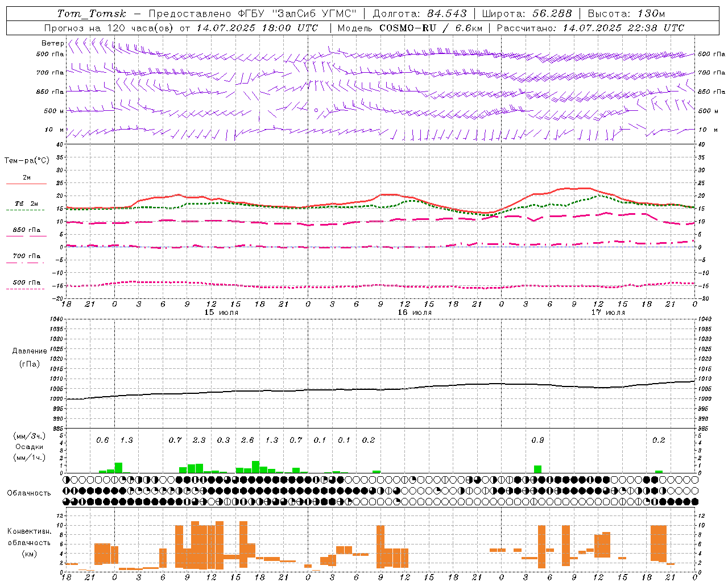728x582 pixels.
Task: Click the (мм/1ч.) precipitation unit label
Action: coord(29,458)
